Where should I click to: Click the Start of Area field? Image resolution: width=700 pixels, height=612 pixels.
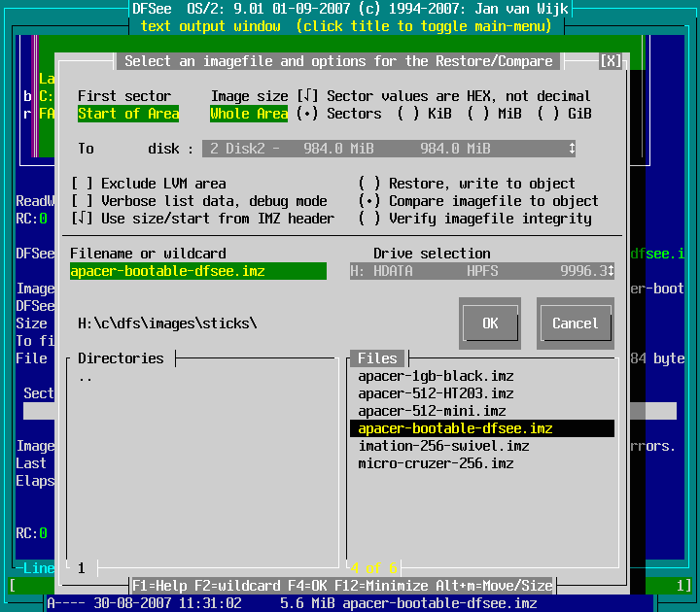(128, 114)
